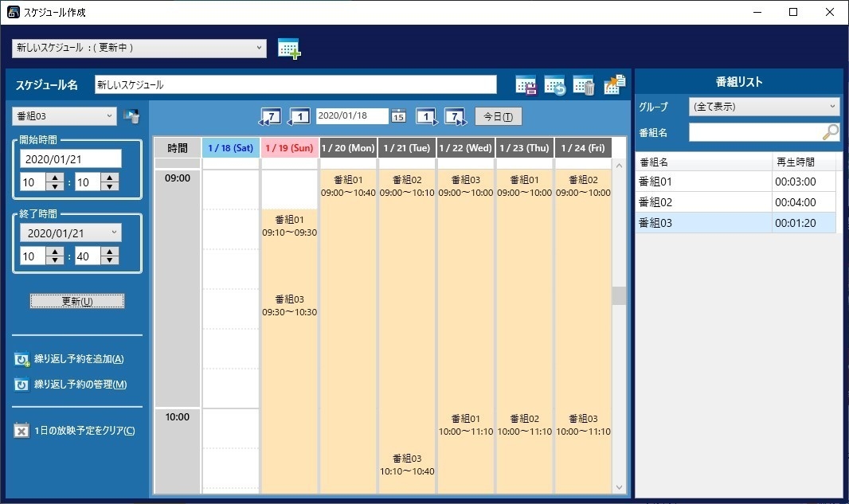The width and height of the screenshot is (849, 504).
Task: Open the date picker calendar icon beside 2020/01/18
Action: click(398, 115)
